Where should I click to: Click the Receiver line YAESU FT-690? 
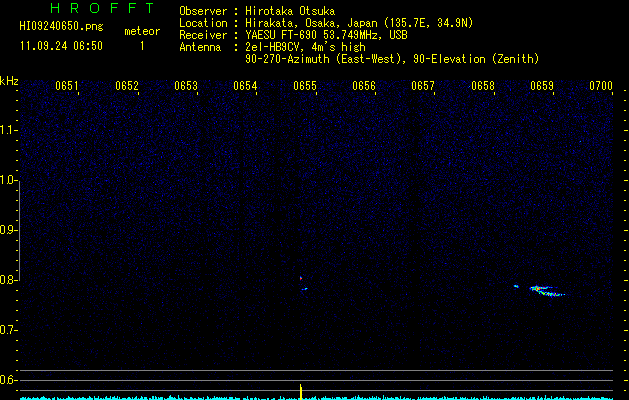pyautogui.click(x=326, y=35)
